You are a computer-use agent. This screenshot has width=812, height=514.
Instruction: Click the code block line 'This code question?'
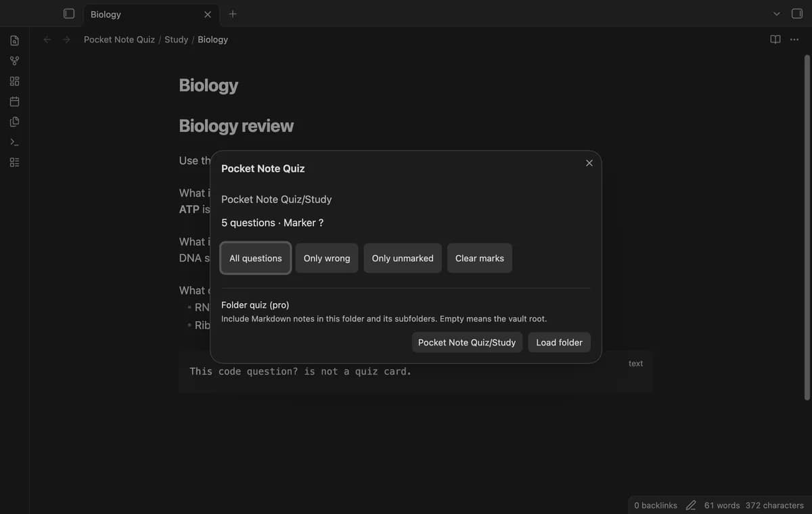click(x=300, y=371)
